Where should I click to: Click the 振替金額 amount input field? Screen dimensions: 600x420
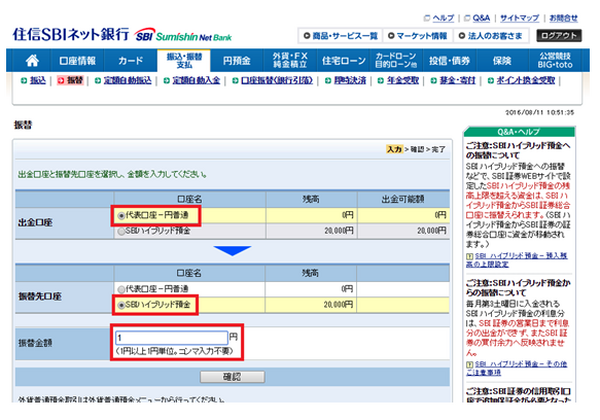(x=172, y=338)
